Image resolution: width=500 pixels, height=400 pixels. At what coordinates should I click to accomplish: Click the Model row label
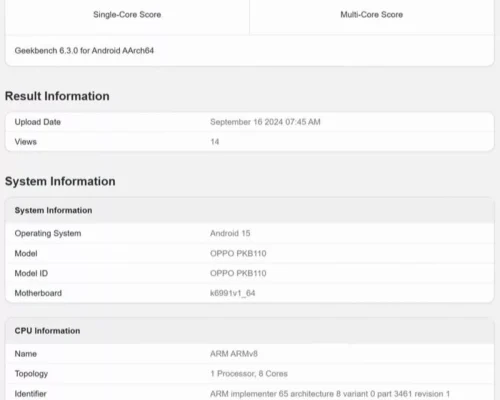(x=26, y=253)
